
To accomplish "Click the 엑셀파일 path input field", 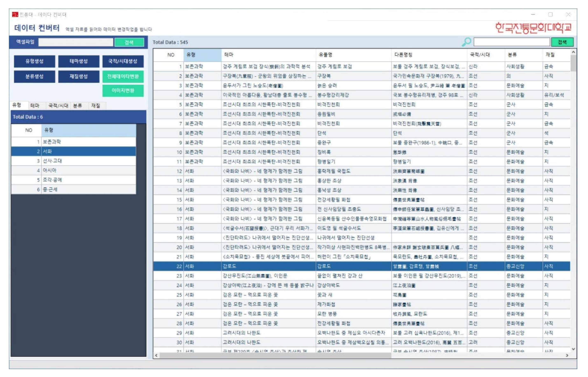I will (x=76, y=42).
